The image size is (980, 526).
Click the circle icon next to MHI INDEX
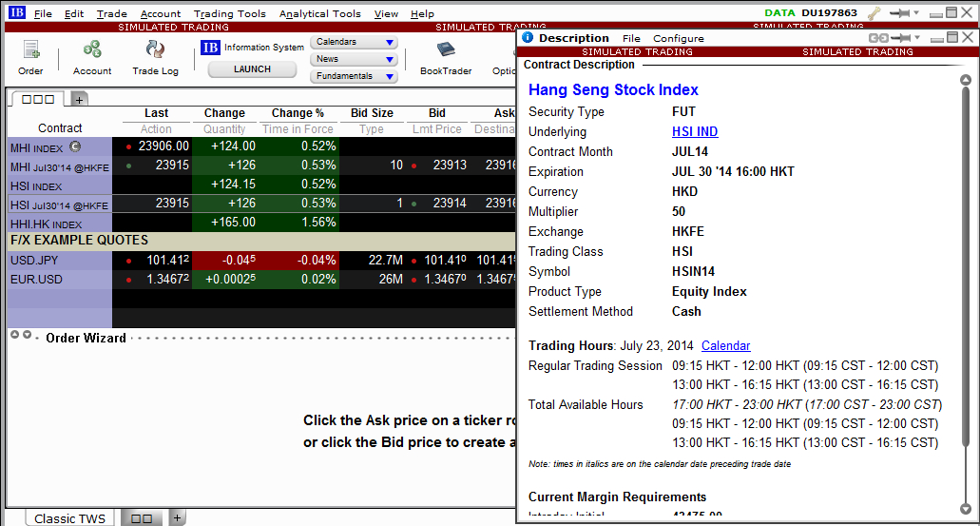(75, 147)
